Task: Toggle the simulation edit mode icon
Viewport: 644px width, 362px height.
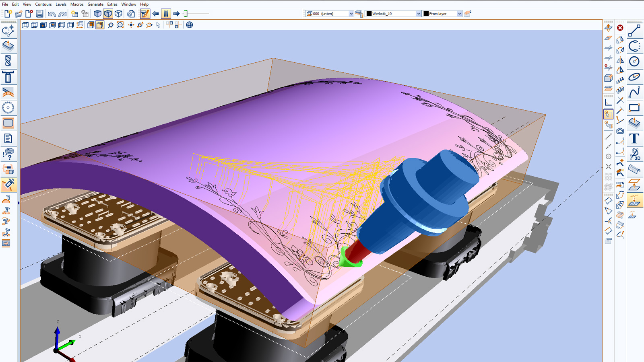Action: point(145,14)
